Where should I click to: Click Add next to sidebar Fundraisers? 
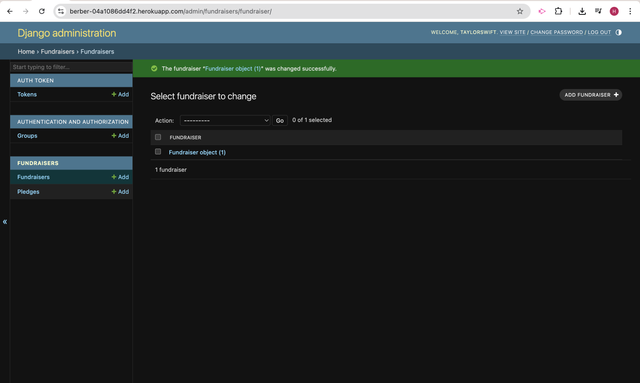pos(120,177)
